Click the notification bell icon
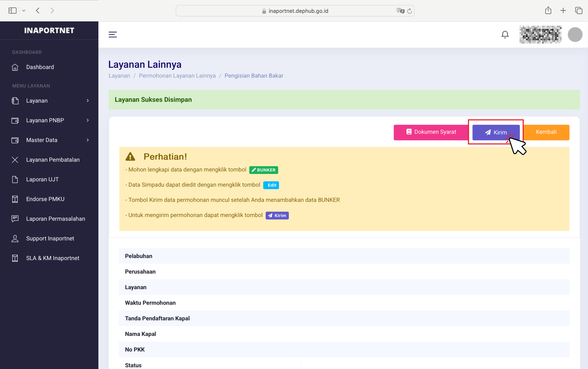Viewport: 588px width, 369px height. point(505,34)
